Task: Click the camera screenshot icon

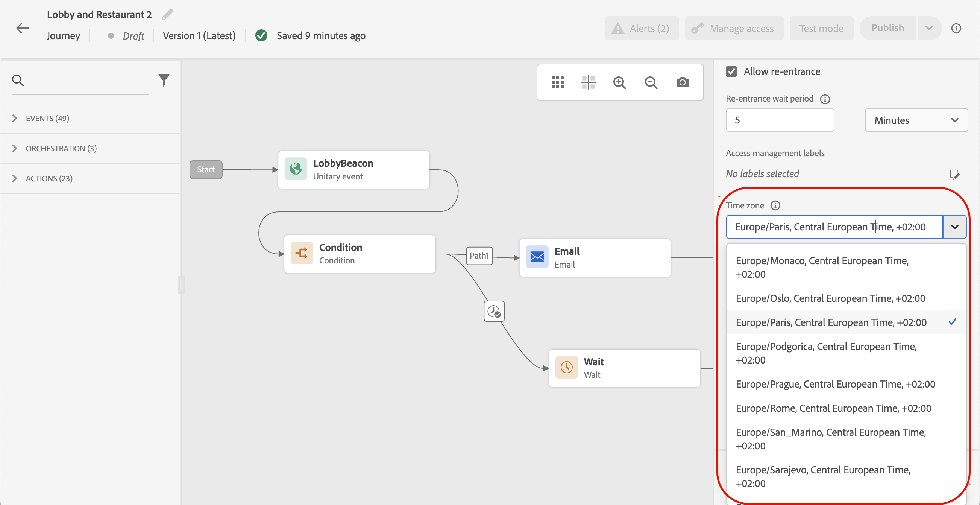Action: point(682,82)
